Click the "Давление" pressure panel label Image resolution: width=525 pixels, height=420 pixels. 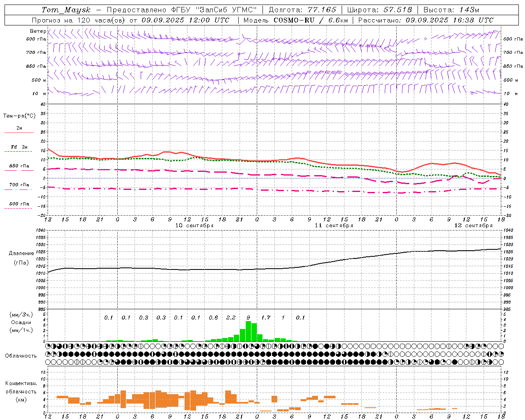tap(21, 253)
